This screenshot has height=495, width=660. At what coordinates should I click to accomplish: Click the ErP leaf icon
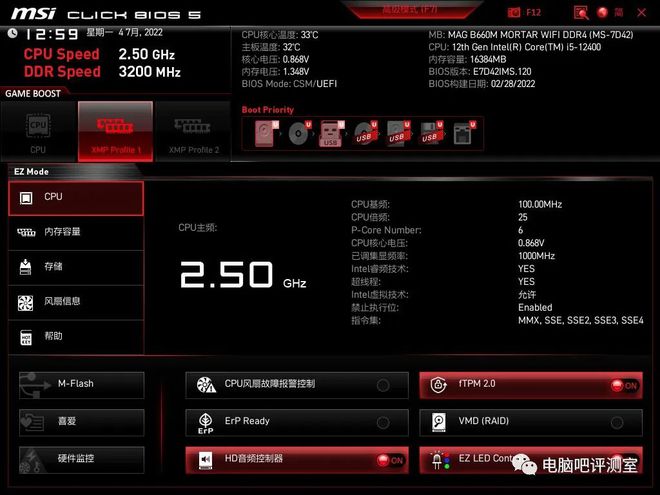205,423
